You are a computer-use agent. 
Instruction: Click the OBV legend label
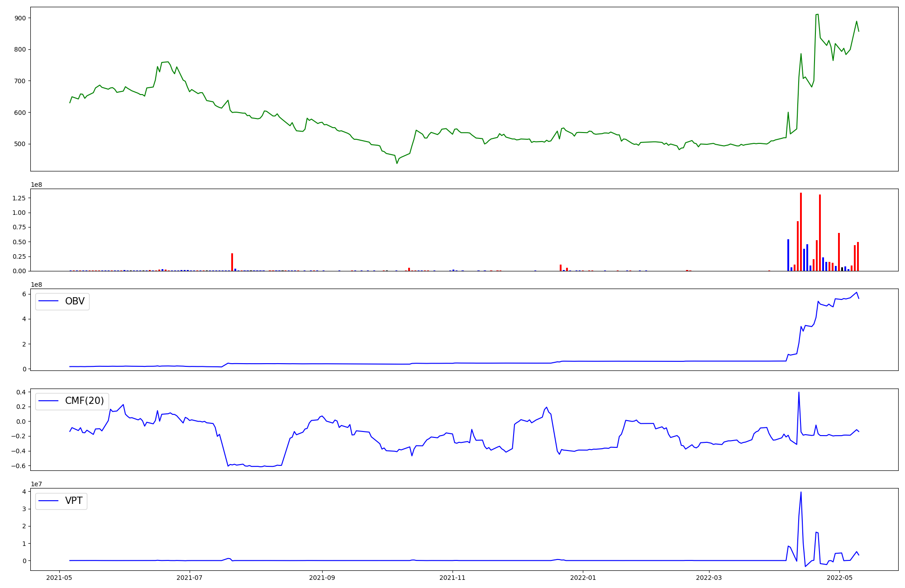click(x=75, y=301)
